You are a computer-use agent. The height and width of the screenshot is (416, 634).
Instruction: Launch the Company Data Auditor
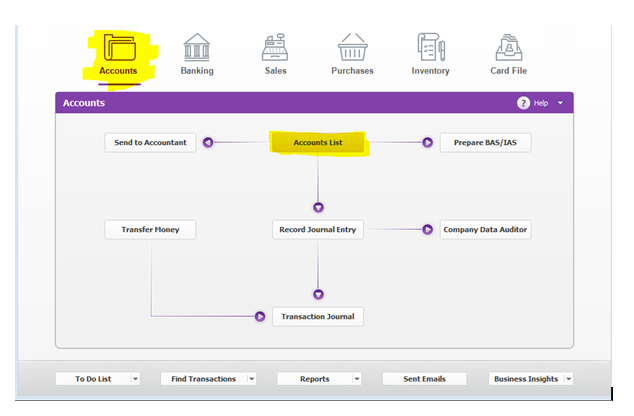[485, 230]
